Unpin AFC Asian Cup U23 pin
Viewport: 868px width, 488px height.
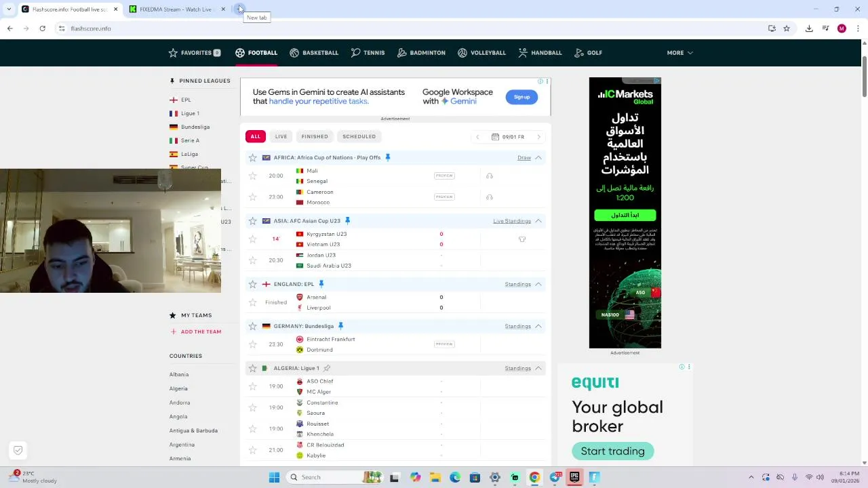tap(347, 220)
